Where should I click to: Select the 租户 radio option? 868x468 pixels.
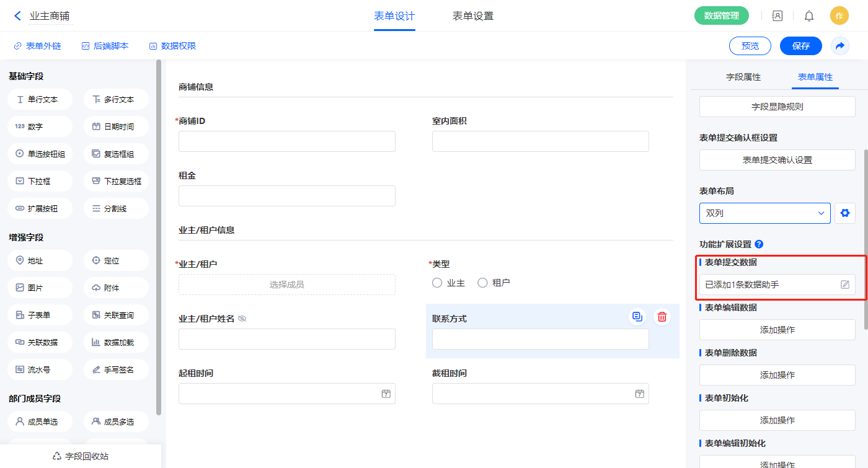pos(483,283)
